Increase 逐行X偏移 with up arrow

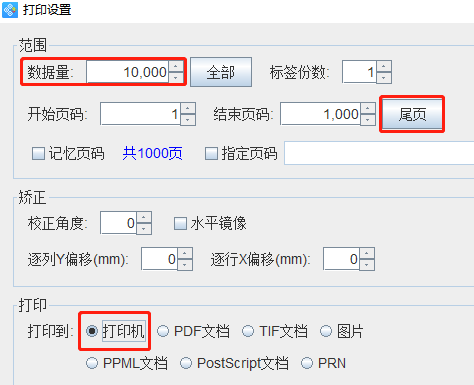coord(367,253)
